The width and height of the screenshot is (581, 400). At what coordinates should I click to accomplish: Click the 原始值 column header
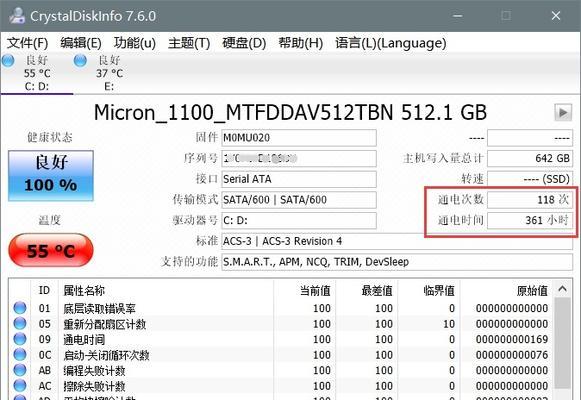click(532, 291)
